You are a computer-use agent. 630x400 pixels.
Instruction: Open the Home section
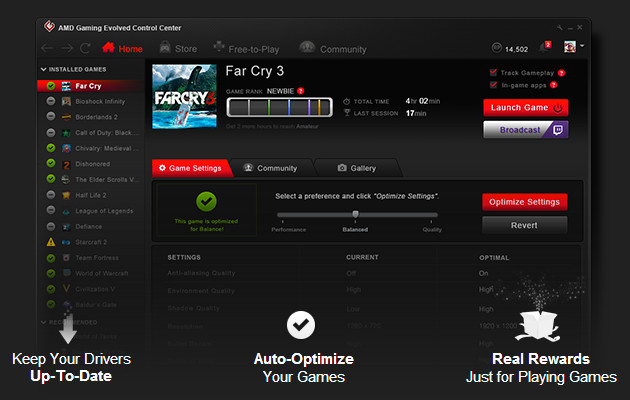[x=123, y=49]
